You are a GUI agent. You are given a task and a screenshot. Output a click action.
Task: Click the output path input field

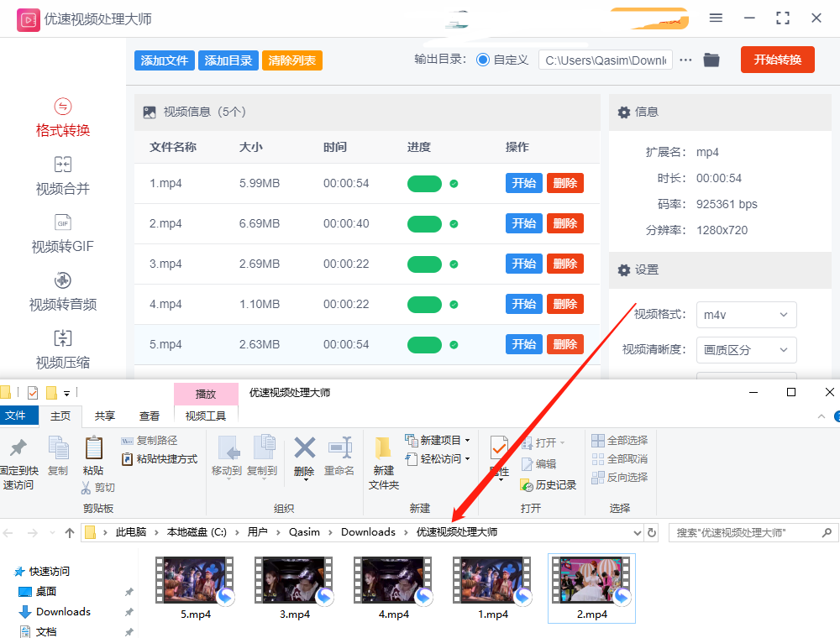point(606,60)
